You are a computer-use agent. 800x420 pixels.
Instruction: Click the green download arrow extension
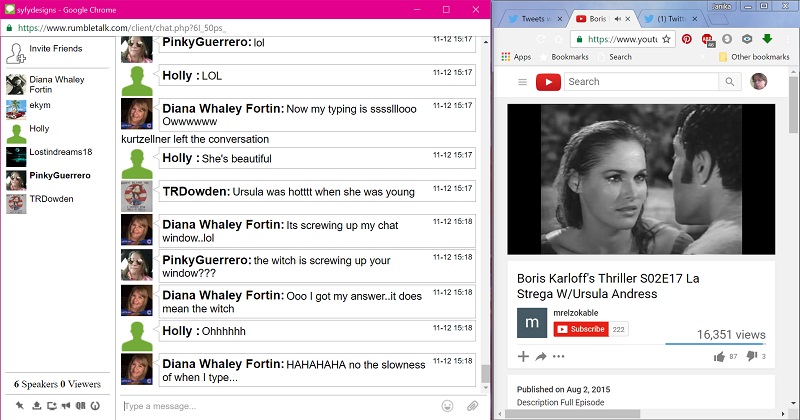tap(767, 38)
